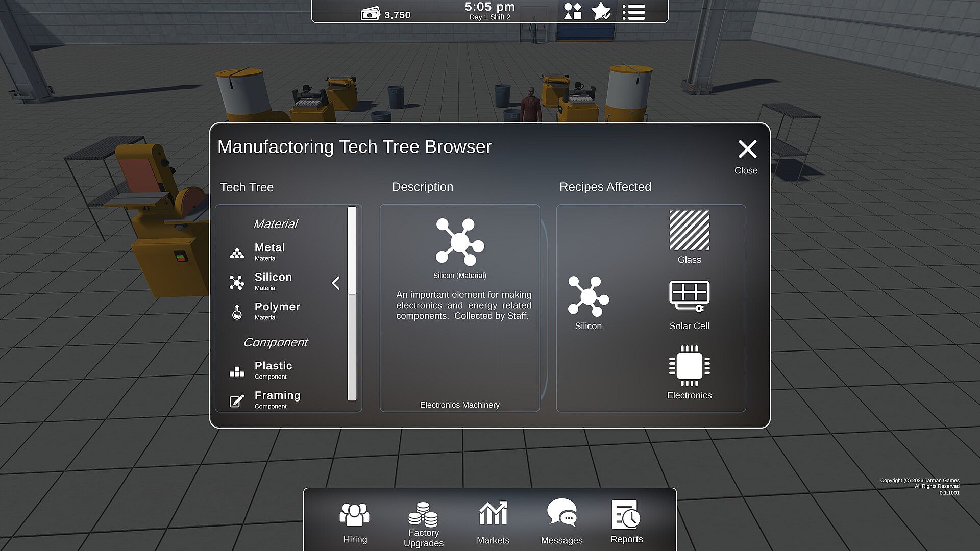Click the star checkmark goals icon
980x551 pixels.
[601, 11]
